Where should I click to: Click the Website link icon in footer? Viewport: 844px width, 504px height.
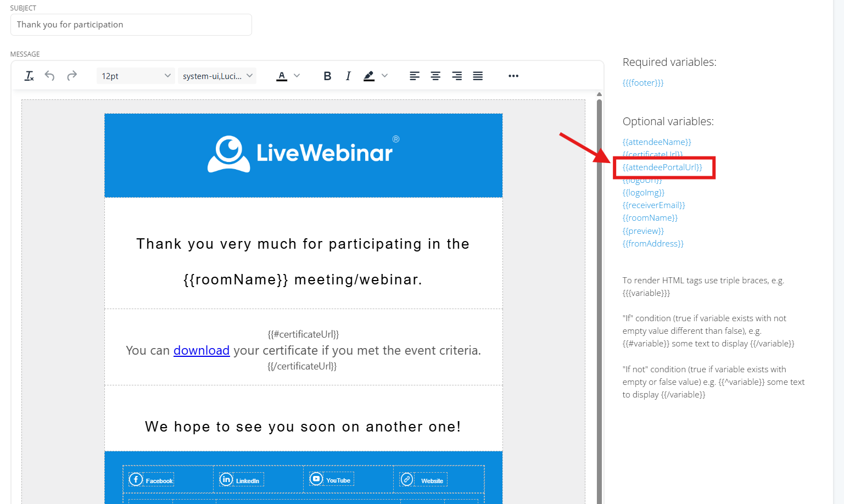click(x=407, y=479)
